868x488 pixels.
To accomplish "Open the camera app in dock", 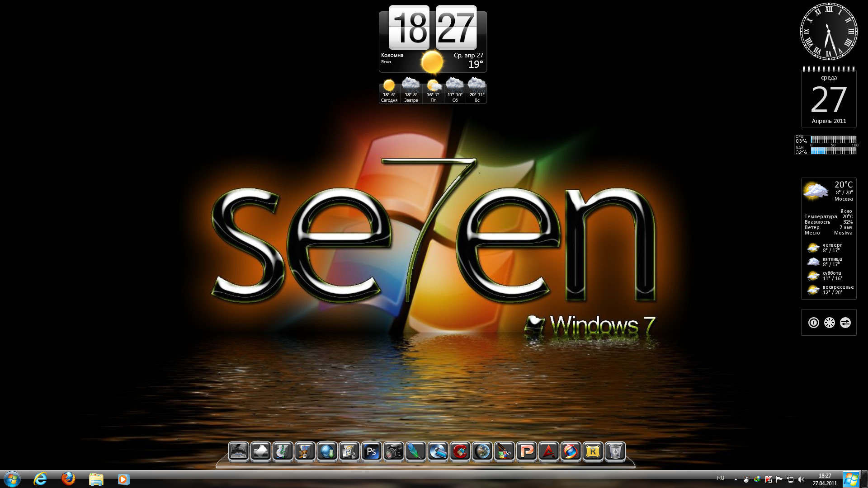I will 393,451.
